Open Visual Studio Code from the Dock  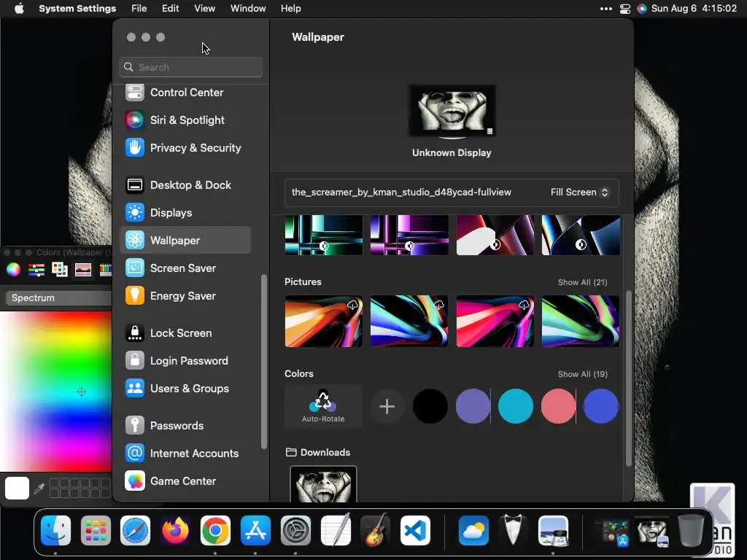(x=415, y=531)
